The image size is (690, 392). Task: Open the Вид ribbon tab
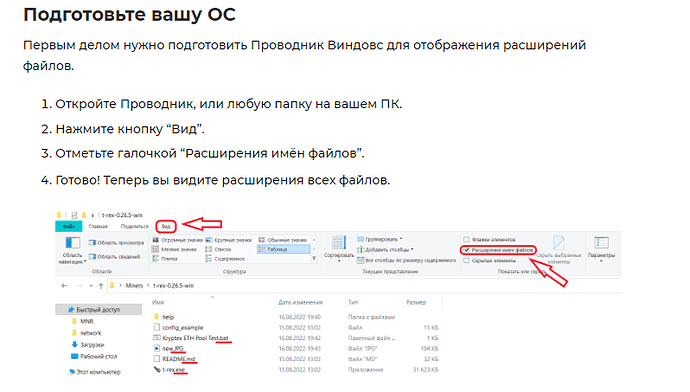tap(166, 227)
